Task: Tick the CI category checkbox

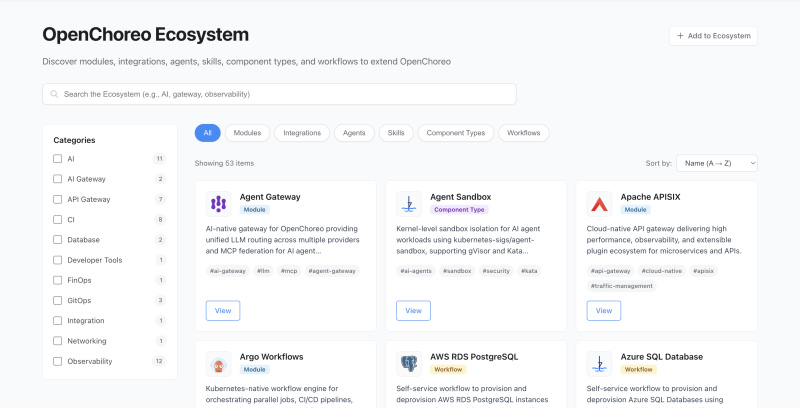Action: tap(58, 219)
